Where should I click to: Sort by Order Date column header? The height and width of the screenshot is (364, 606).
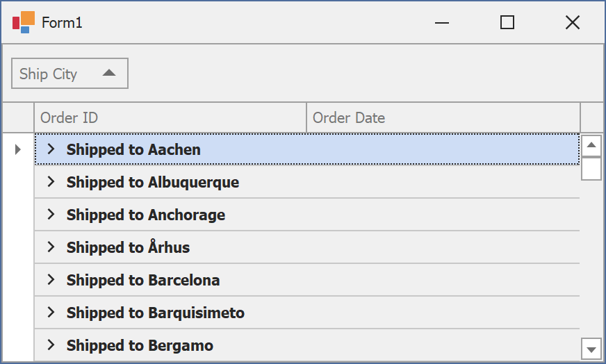tap(443, 117)
